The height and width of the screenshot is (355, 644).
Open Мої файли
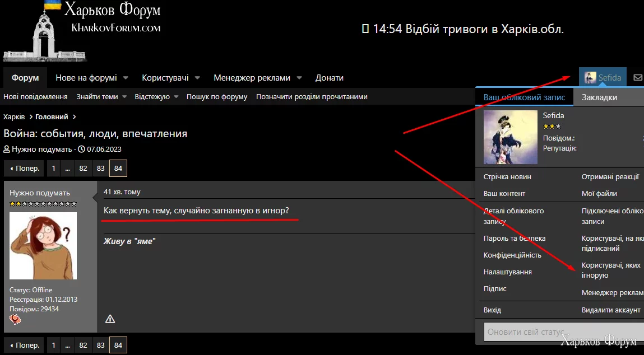pos(599,194)
